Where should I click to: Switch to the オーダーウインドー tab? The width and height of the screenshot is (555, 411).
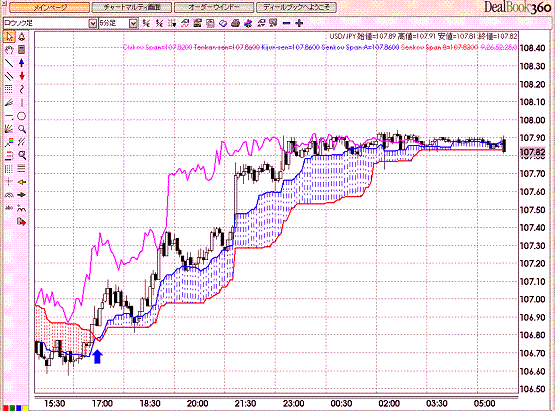(x=214, y=7)
